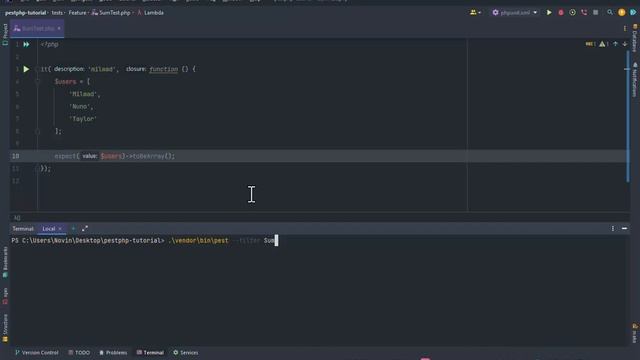This screenshot has width=640, height=360.
Task: Click pestphp-tutorial breadcrumb in navigation bar
Action: [x=25, y=13]
